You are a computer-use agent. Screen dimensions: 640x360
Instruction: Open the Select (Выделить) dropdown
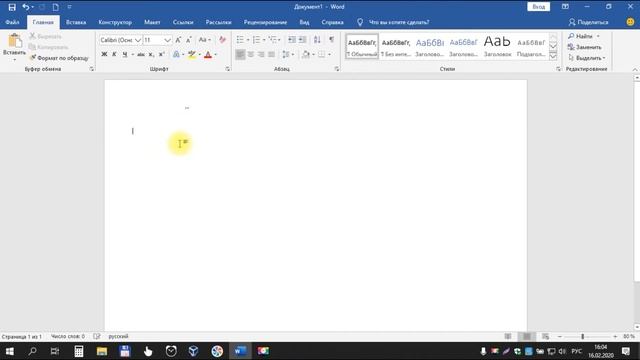coord(587,58)
